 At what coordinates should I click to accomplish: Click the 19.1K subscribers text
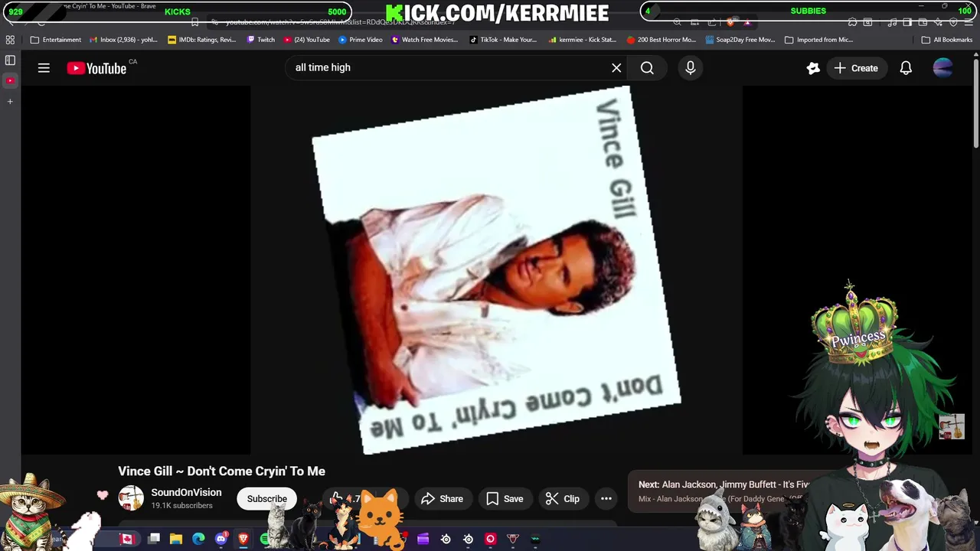click(x=181, y=506)
